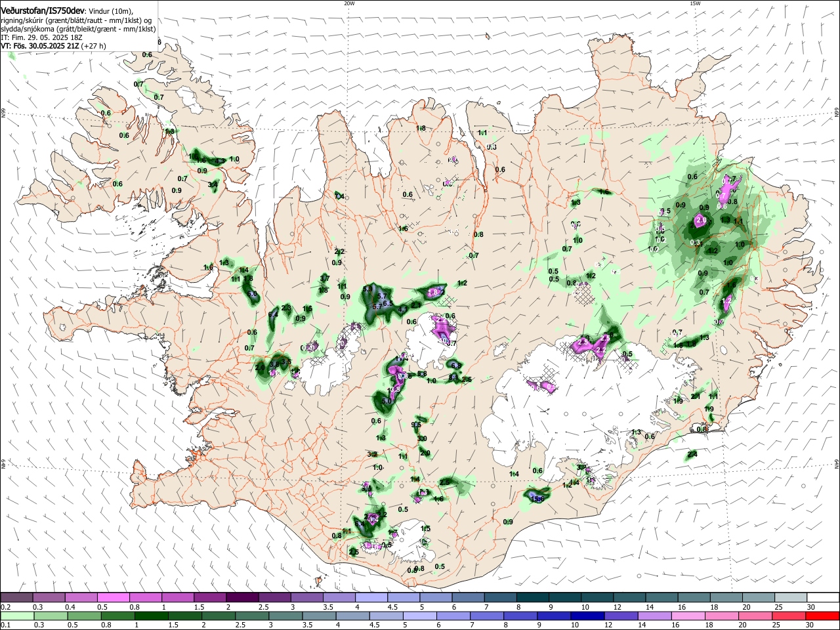
Task: Click the '5.0' precipitation value on the map
Action: point(387,401)
